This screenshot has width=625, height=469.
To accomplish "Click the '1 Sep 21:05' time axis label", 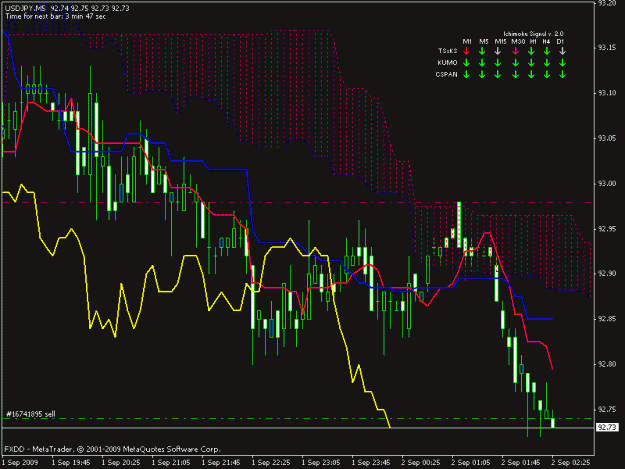I will 171,463.
